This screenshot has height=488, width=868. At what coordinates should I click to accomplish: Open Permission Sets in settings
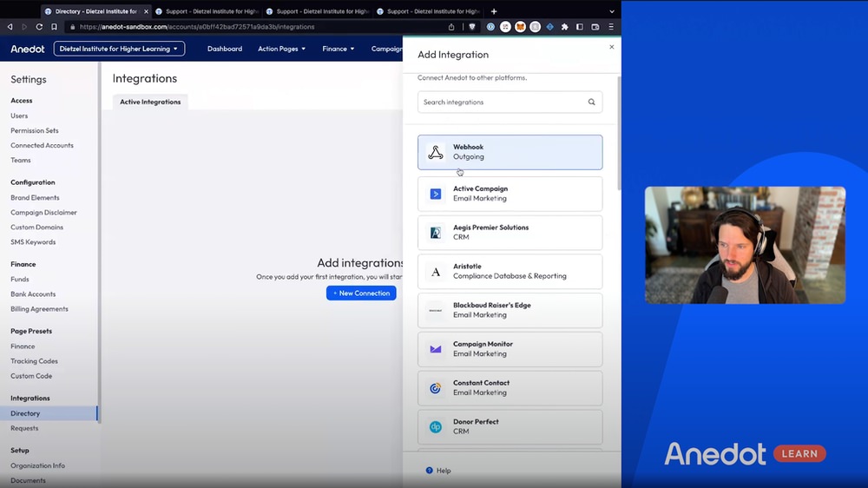[x=35, y=131]
